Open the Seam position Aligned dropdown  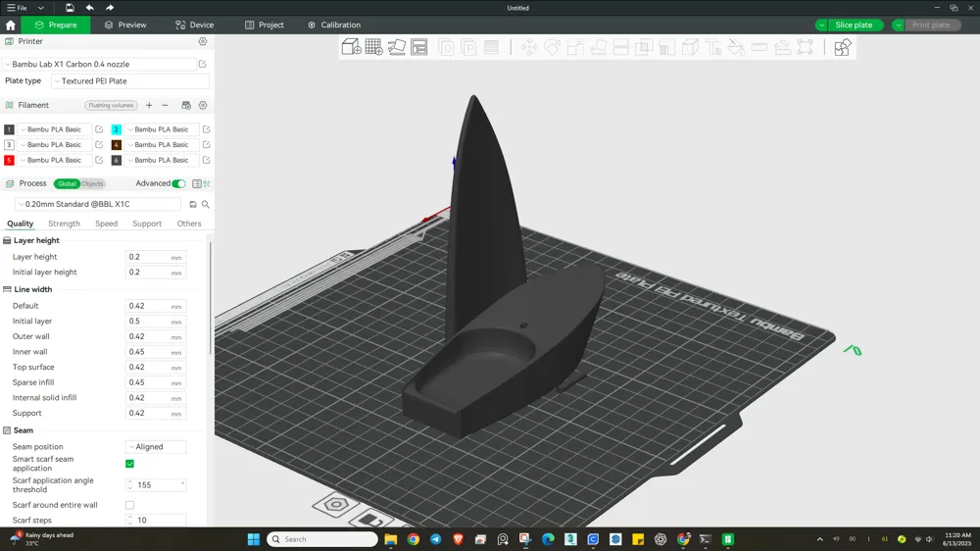[156, 446]
